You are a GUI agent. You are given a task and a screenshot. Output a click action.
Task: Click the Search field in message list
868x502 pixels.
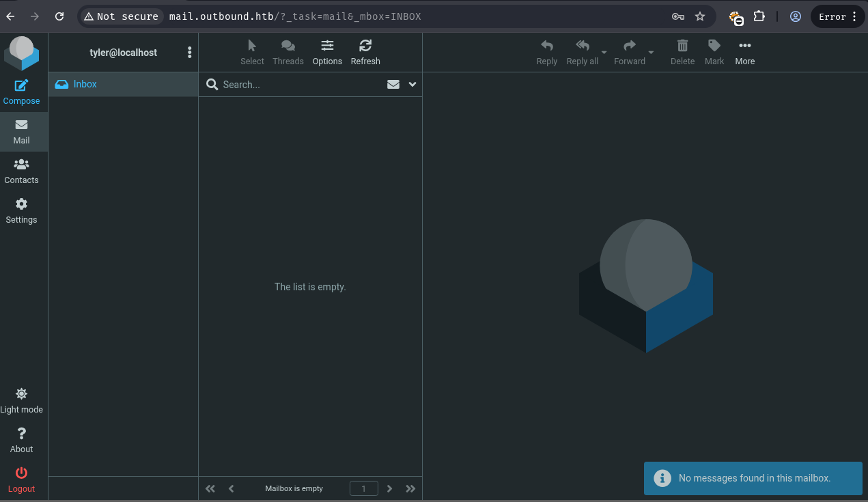[x=300, y=85]
